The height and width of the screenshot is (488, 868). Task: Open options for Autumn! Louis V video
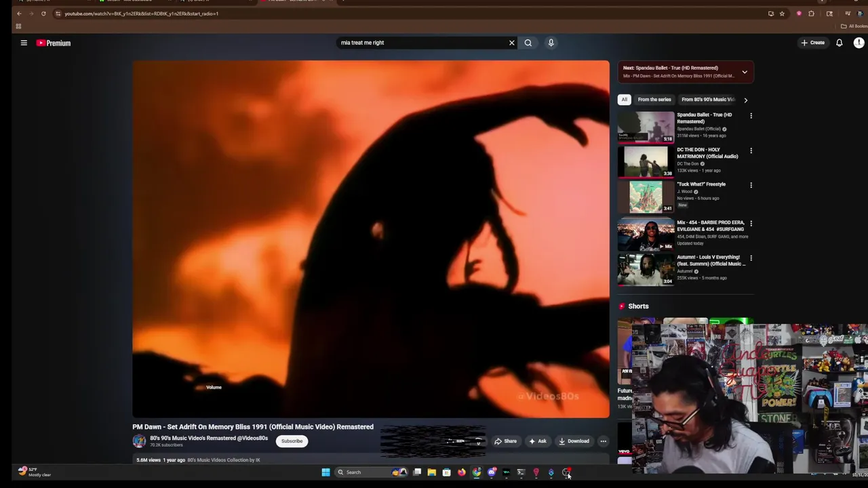pyautogui.click(x=751, y=258)
